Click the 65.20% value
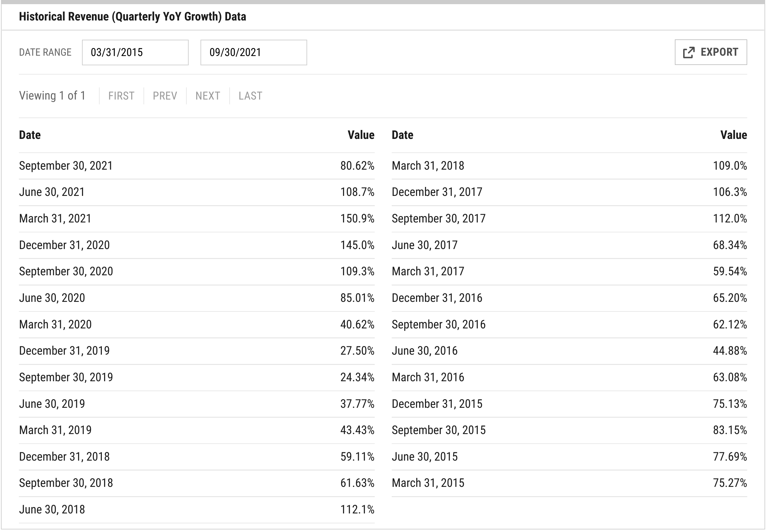 [730, 298]
